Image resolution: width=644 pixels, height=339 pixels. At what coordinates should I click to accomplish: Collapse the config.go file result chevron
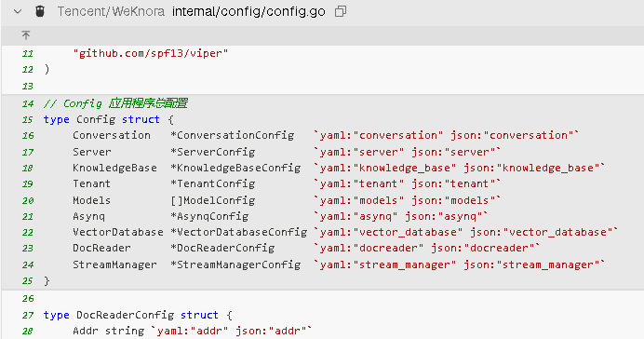18,11
